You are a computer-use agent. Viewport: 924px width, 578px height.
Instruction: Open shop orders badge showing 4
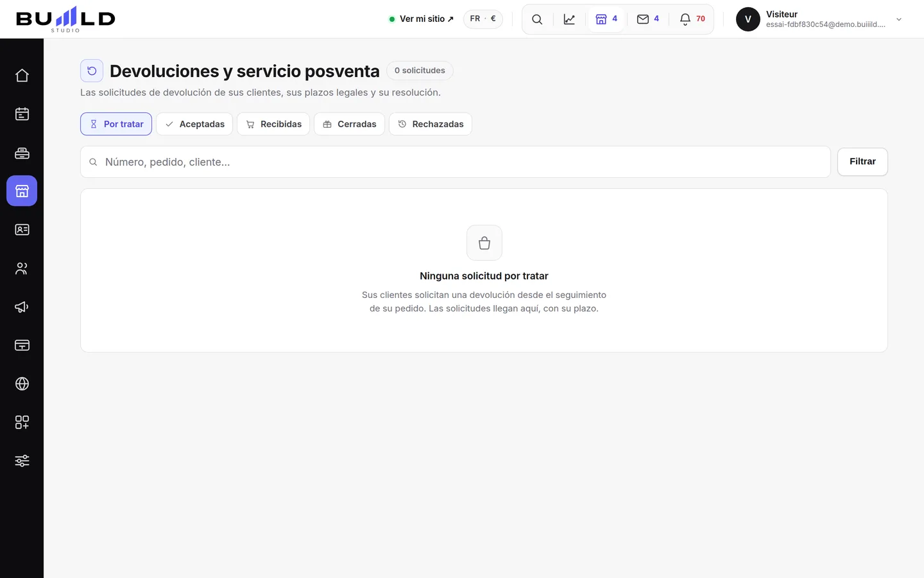coord(606,19)
